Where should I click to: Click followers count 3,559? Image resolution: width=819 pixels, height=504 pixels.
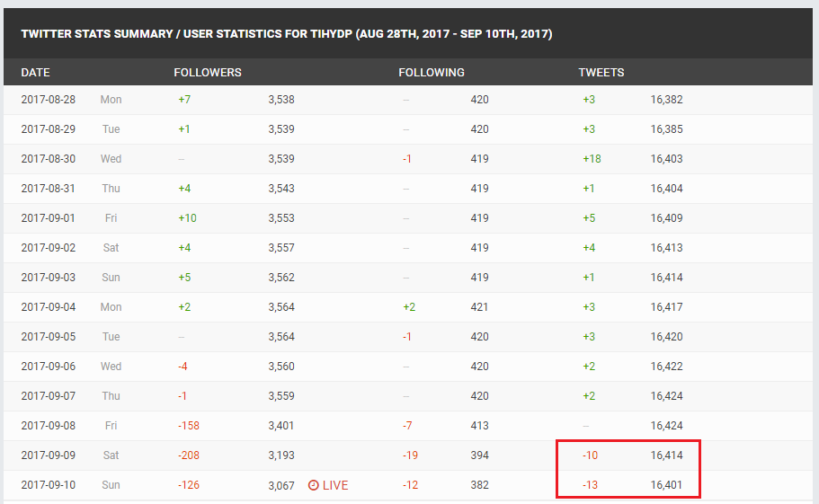pos(281,396)
